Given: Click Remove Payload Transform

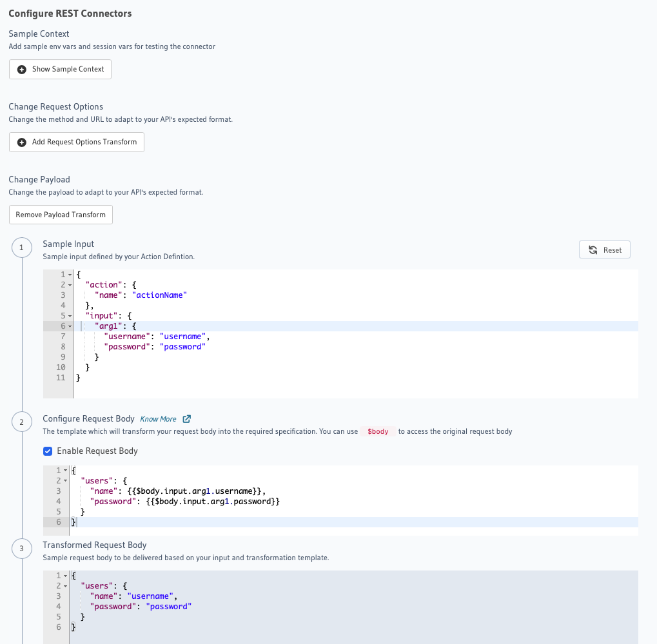Looking at the screenshot, I should [x=61, y=214].
